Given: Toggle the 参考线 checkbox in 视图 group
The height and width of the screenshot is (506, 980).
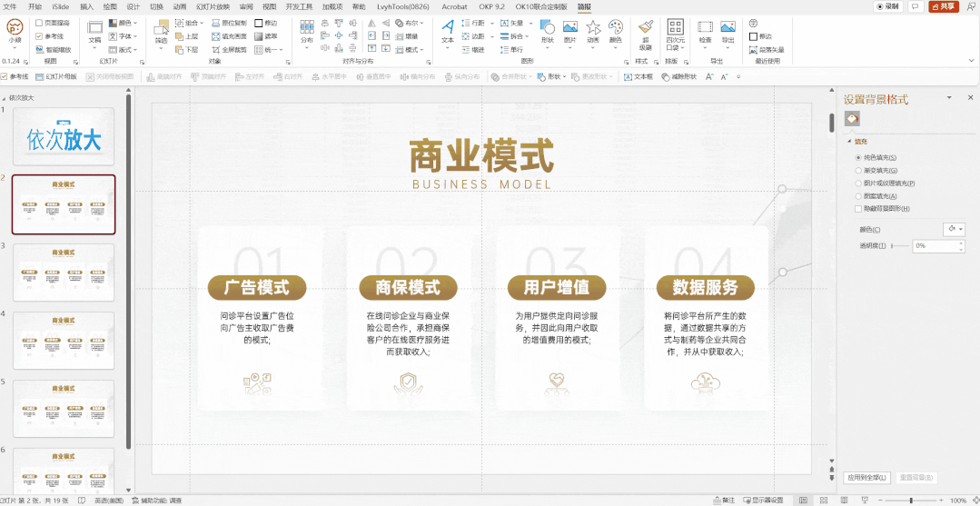Looking at the screenshot, I should [39, 36].
